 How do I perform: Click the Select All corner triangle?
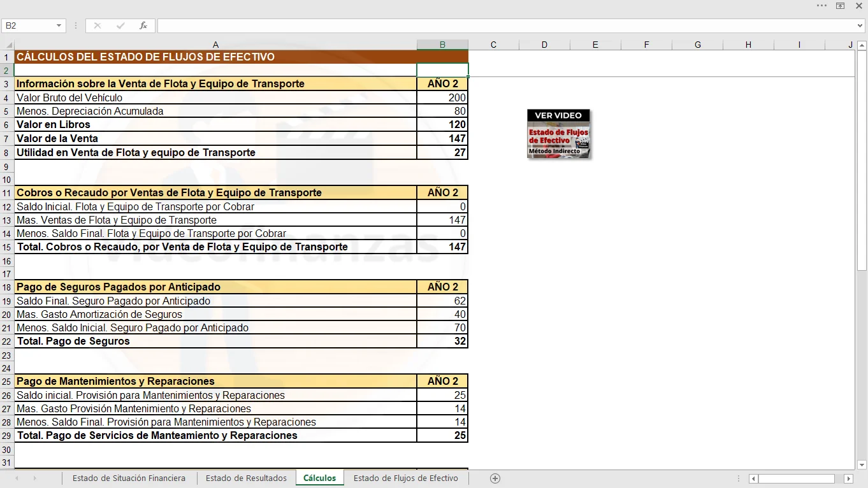point(8,45)
